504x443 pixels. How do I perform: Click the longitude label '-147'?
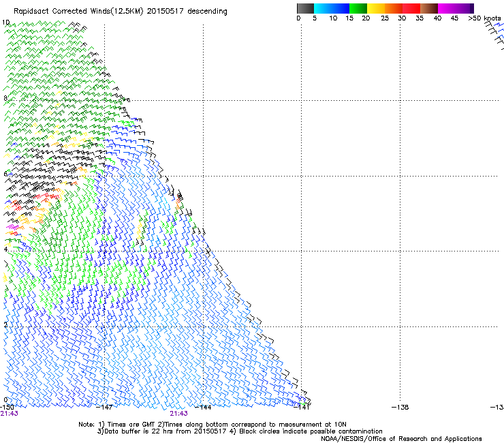click(104, 408)
